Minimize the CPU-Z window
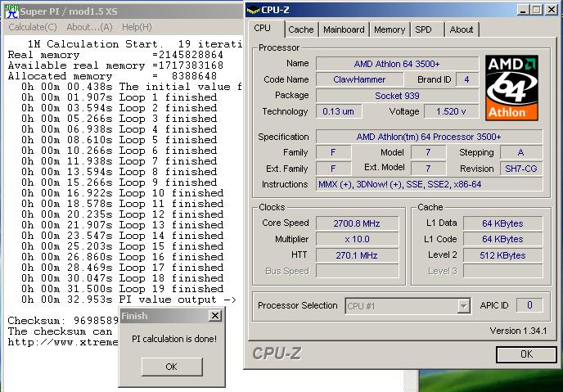 click(x=523, y=10)
